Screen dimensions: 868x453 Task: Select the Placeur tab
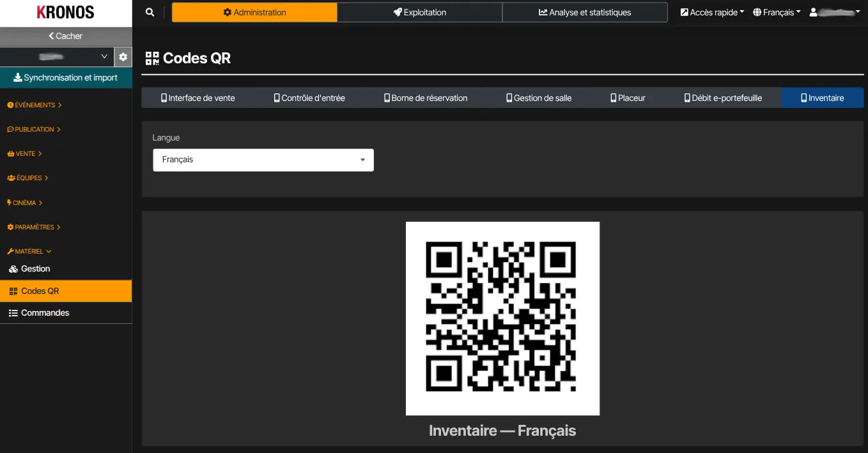628,98
